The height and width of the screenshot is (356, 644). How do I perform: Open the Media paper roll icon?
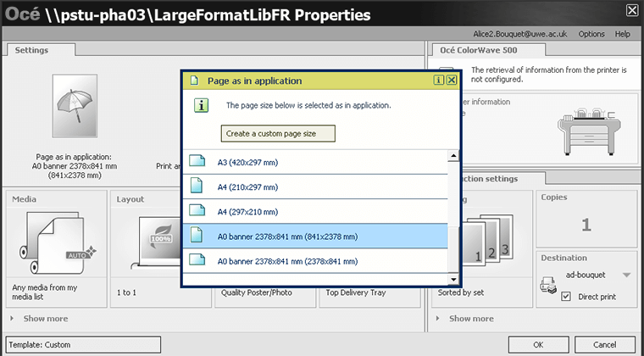point(56,242)
